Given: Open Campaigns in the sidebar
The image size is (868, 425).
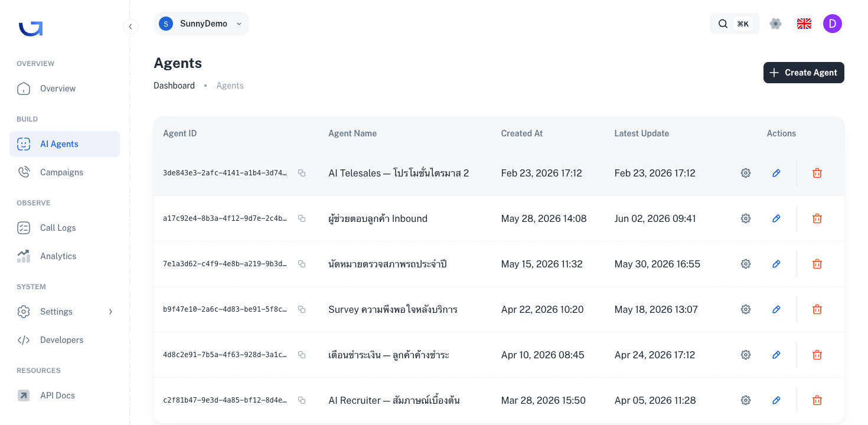Looking at the screenshot, I should click(64, 172).
